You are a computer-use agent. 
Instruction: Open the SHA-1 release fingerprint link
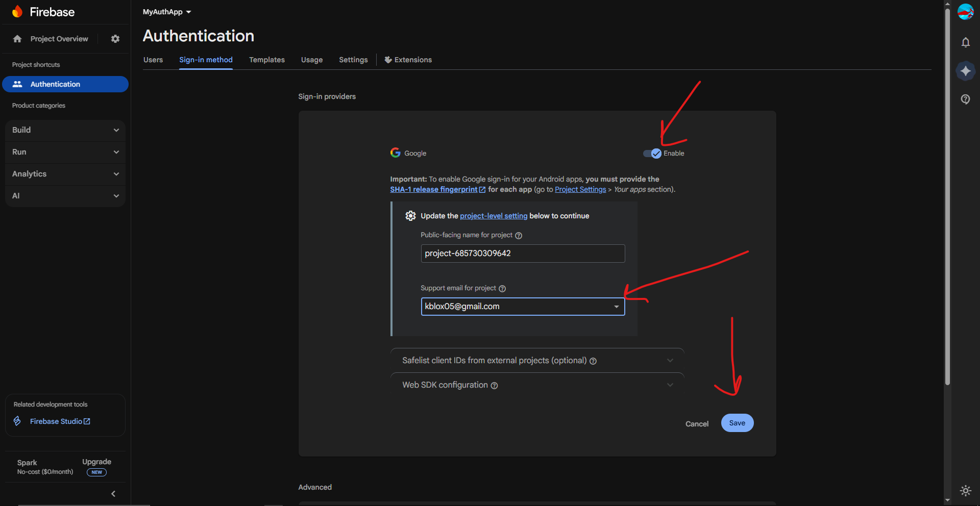pyautogui.click(x=434, y=189)
